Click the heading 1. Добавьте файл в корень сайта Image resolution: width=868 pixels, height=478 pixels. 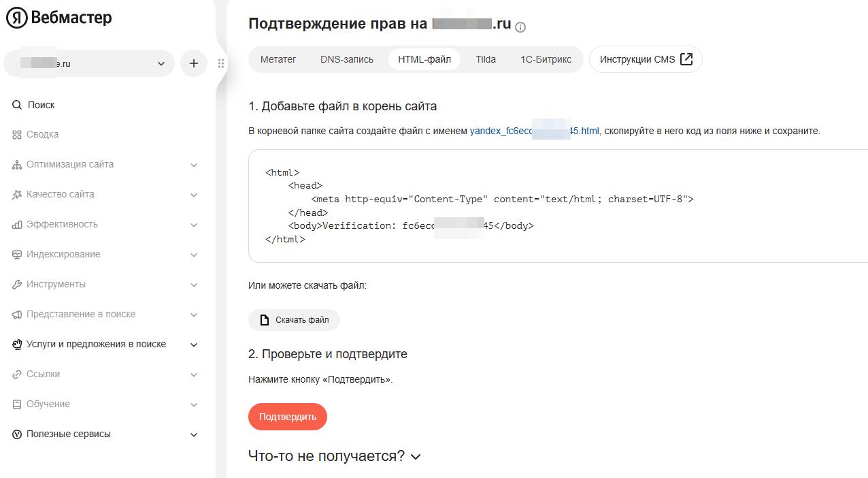coord(343,106)
